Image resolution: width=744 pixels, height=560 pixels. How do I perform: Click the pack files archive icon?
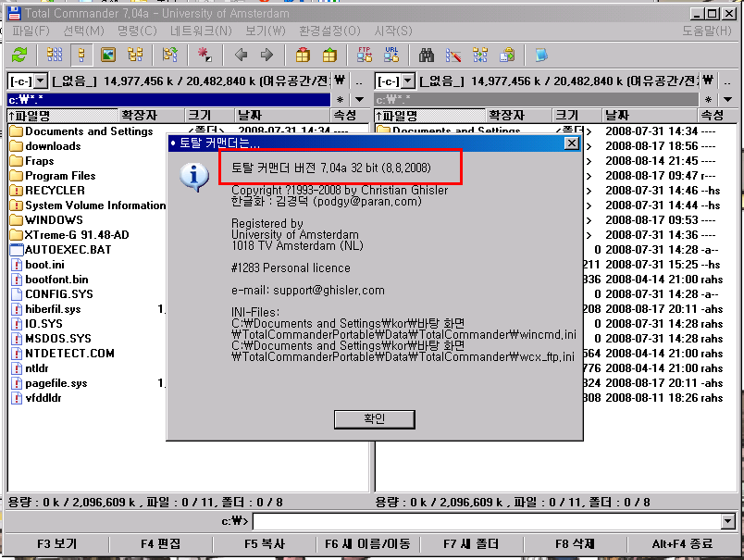click(x=303, y=55)
